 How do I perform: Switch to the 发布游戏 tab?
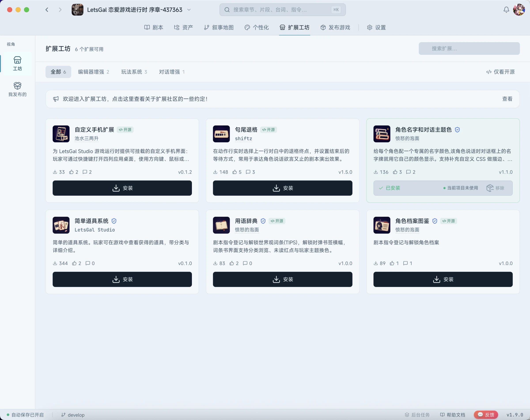335,28
